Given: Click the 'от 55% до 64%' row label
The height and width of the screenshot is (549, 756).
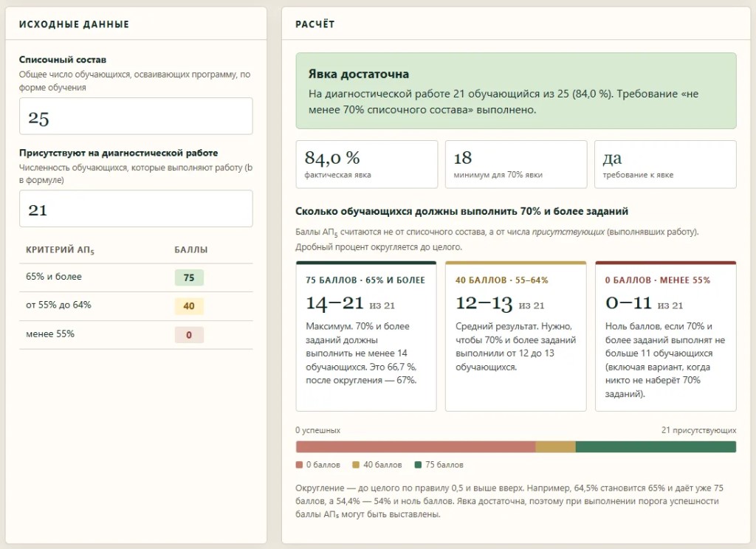Looking at the screenshot, I should pos(58,305).
